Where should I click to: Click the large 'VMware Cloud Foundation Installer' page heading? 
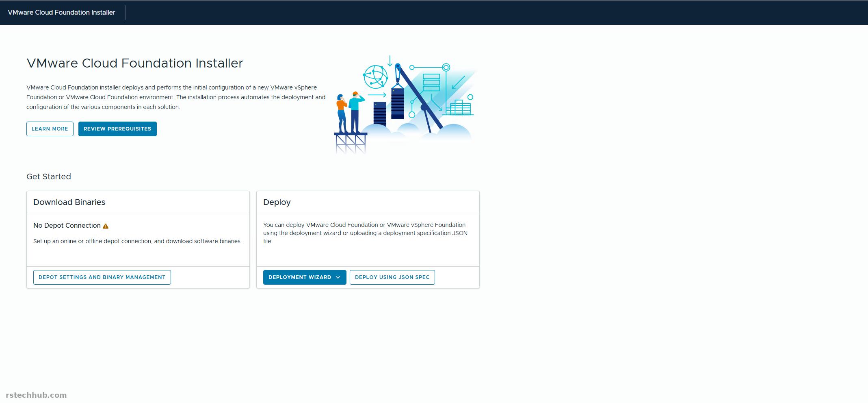135,63
